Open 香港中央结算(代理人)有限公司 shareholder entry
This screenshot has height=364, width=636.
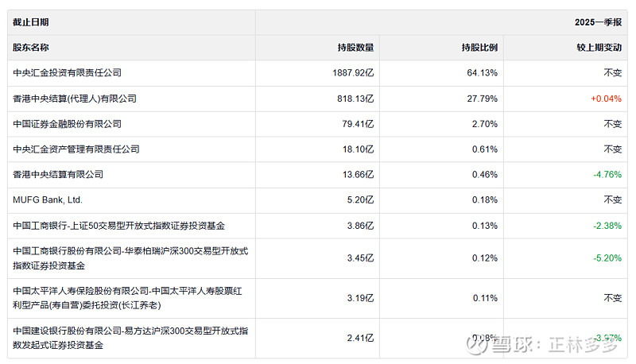76,99
